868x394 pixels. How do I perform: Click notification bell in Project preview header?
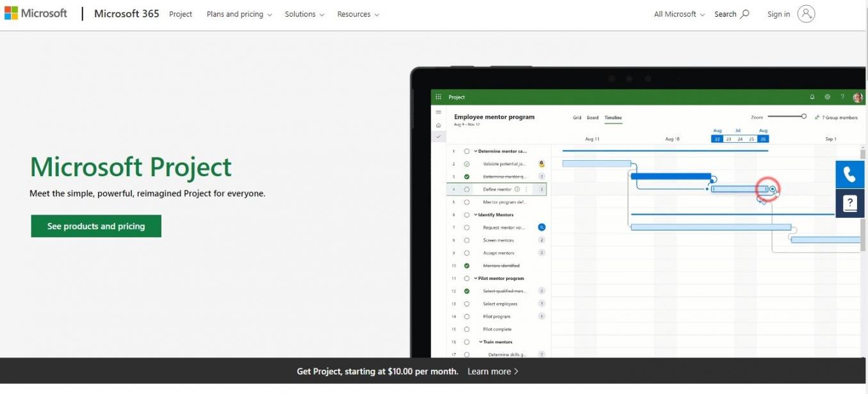[x=812, y=97]
